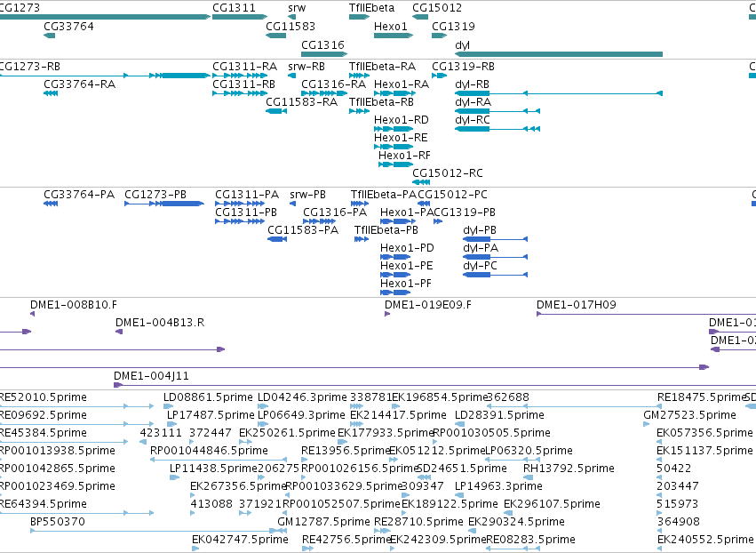756x553 pixels.
Task: Select the CG1316 gene label
Action: 322,44
